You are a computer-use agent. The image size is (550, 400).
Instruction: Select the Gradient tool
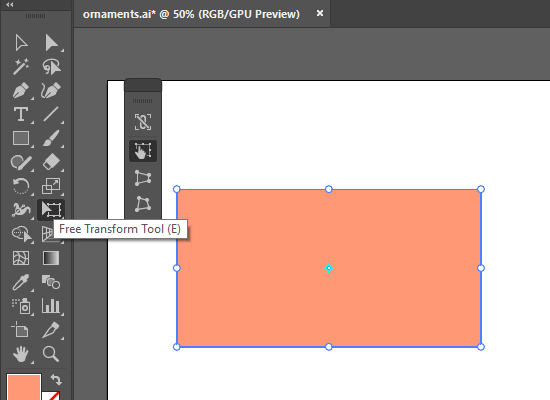point(51,258)
